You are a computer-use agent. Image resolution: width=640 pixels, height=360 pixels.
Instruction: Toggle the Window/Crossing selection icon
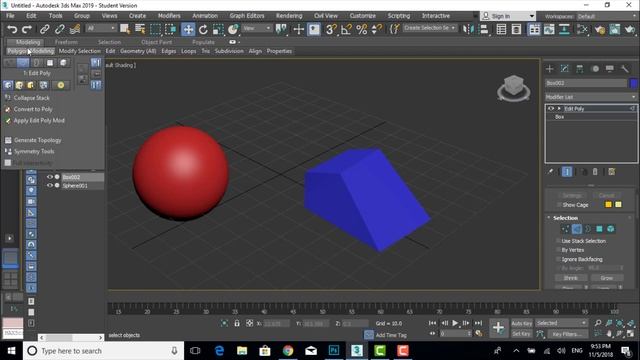[x=171, y=29]
